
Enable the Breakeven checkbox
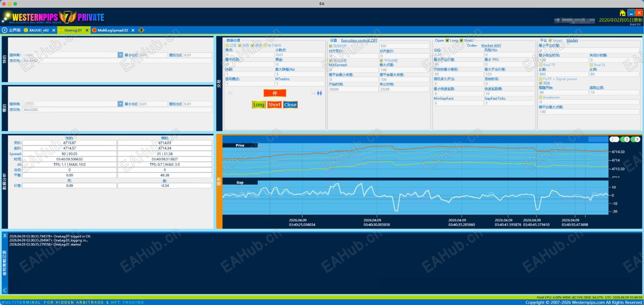click(541, 97)
